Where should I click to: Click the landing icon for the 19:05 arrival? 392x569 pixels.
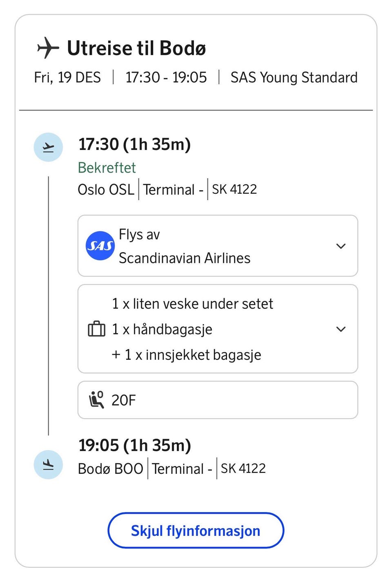click(48, 465)
